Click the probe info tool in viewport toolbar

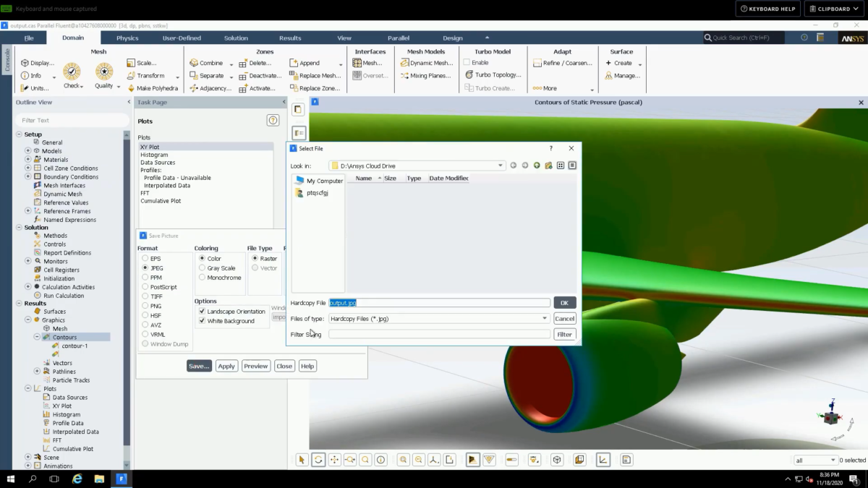381,460
